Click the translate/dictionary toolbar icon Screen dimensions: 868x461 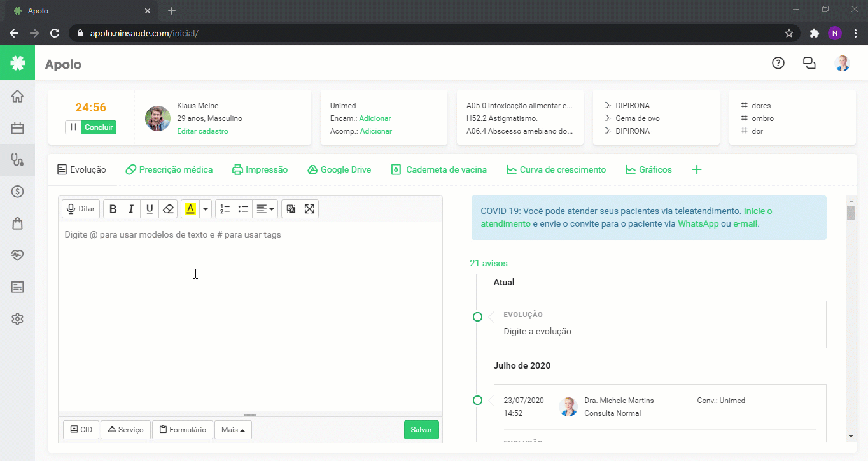pyautogui.click(x=291, y=209)
